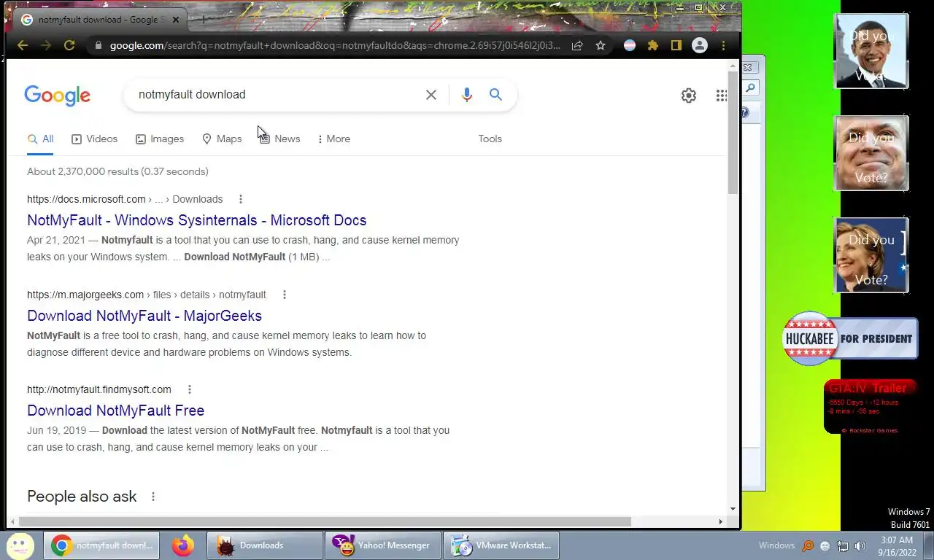This screenshot has height=560, width=934.
Task: Click the https://docs.microsoft.com breadcrumb
Action: pos(86,199)
